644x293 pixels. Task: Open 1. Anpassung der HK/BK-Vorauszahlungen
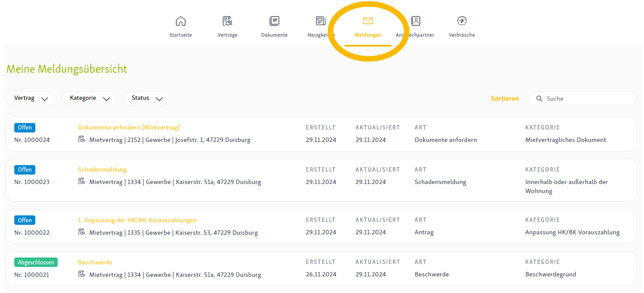pos(137,220)
